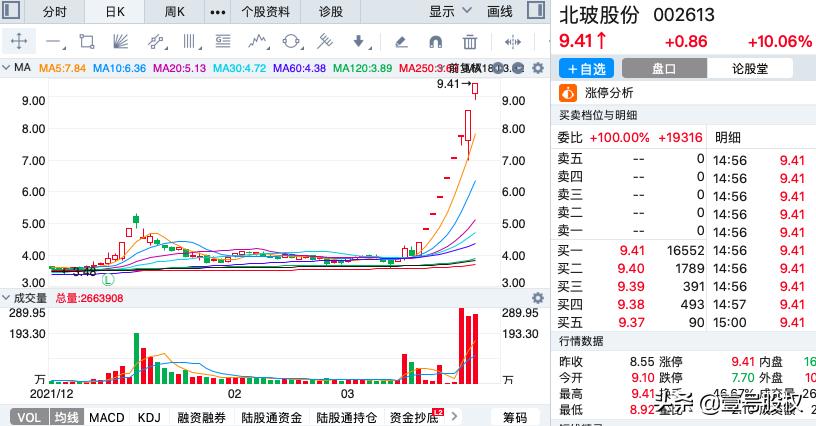Image resolution: width=816 pixels, height=426 pixels.
Task: Select the wave pattern drawing tool
Action: coord(258,42)
